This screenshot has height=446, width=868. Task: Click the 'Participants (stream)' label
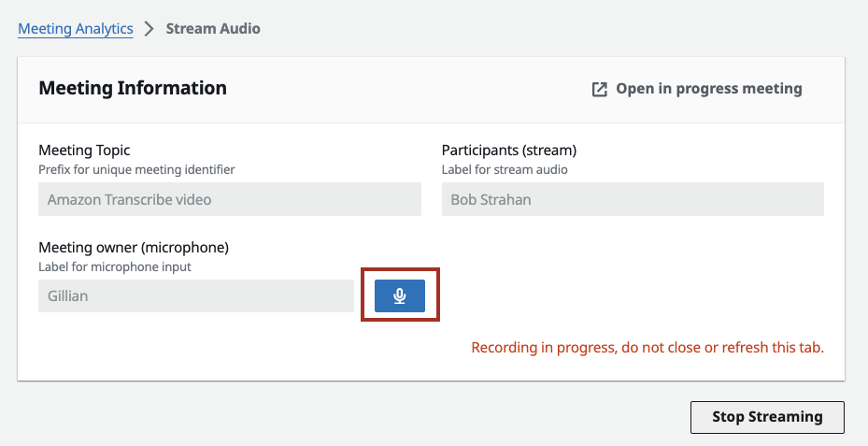click(509, 151)
